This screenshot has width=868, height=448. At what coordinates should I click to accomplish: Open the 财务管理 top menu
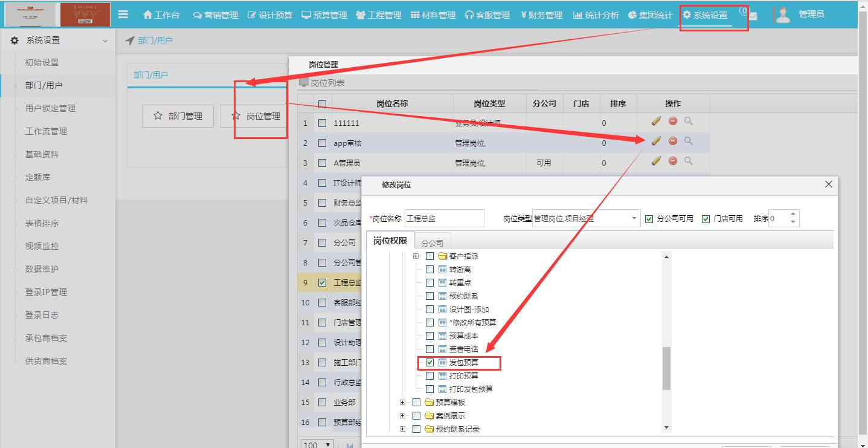(x=541, y=15)
